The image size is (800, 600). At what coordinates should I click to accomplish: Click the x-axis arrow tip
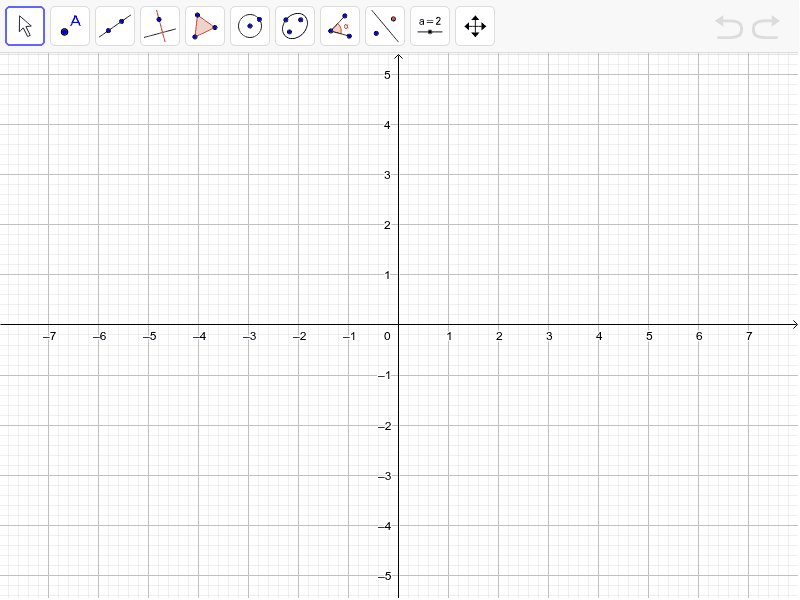(793, 326)
